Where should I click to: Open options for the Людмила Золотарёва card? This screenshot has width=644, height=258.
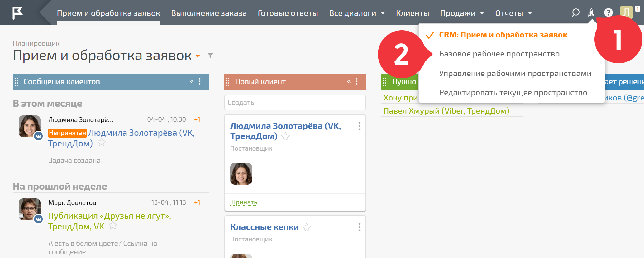[360, 126]
